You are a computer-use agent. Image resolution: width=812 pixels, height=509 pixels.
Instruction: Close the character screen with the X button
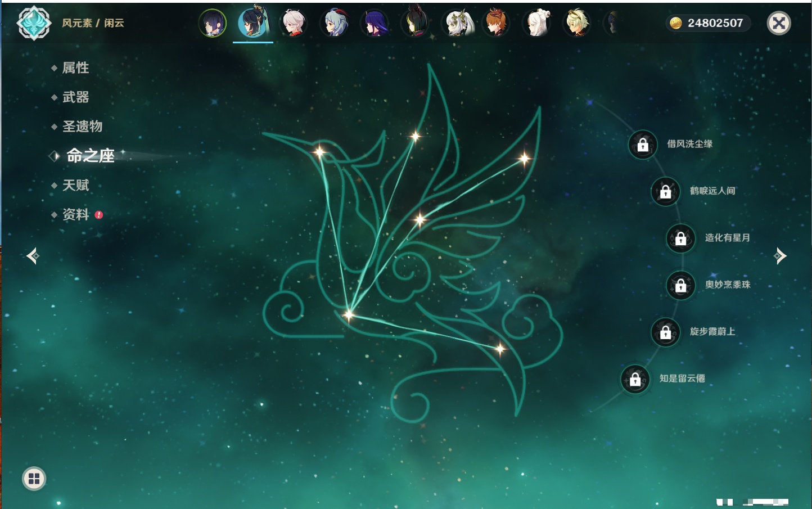coord(779,23)
